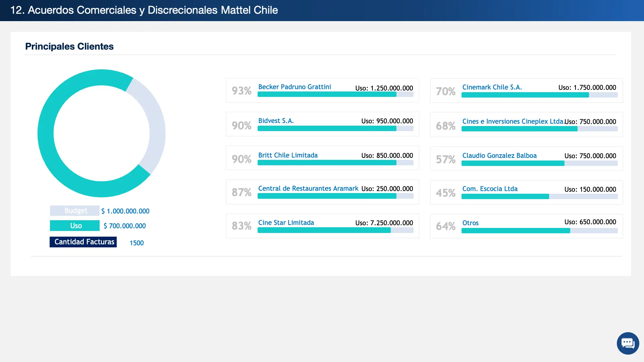Viewport: 644px width, 362px height.
Task: Click the Budget legend label
Action: coord(75,210)
